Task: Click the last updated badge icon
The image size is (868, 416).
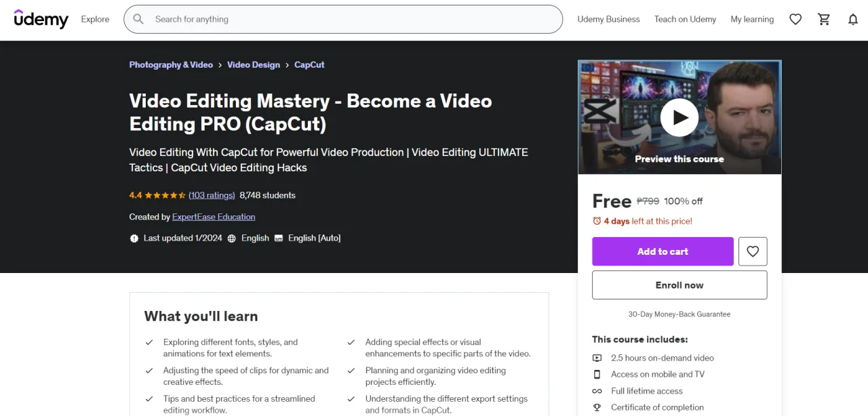Action: (x=134, y=238)
